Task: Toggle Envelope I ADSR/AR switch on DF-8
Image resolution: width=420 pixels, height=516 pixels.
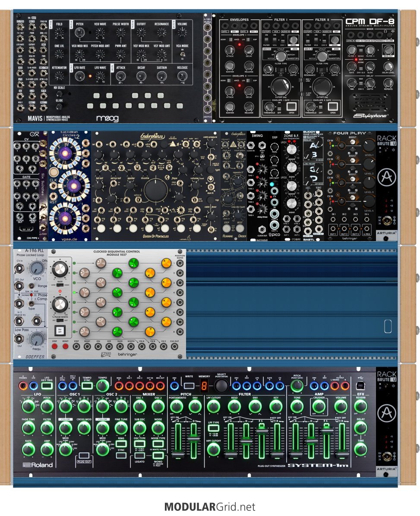Action: [x=230, y=40]
